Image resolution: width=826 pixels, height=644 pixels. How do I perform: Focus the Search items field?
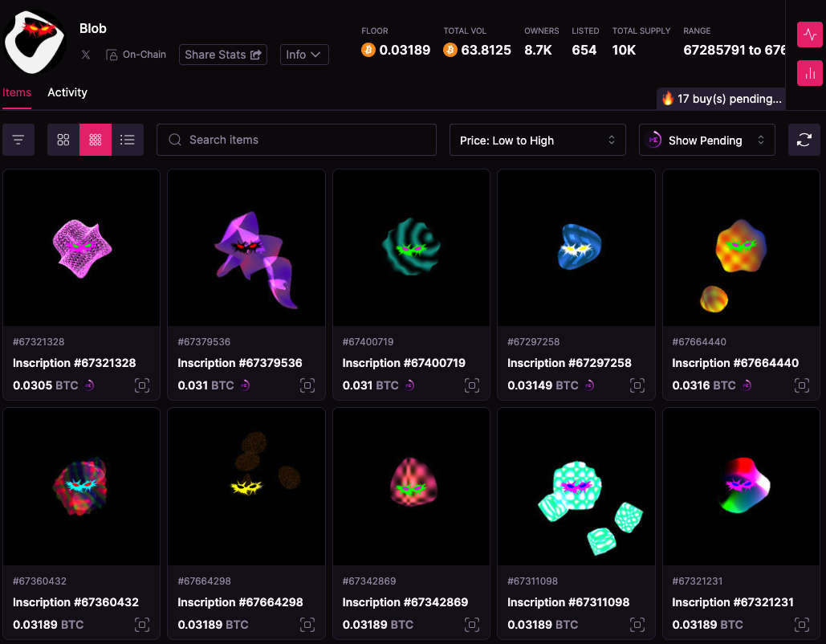point(296,140)
